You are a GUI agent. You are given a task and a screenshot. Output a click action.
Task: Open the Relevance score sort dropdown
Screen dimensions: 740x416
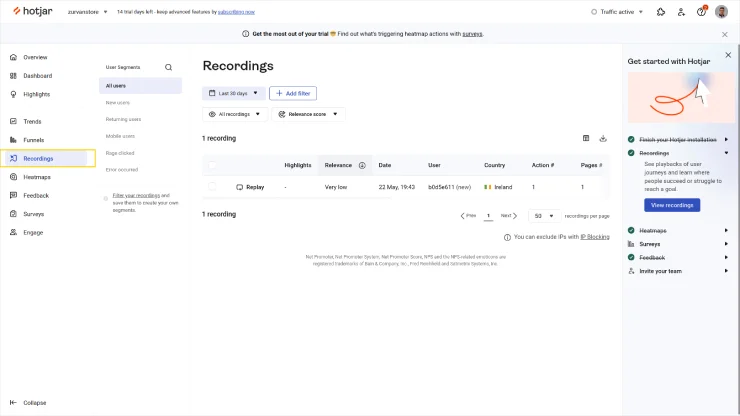pos(308,114)
